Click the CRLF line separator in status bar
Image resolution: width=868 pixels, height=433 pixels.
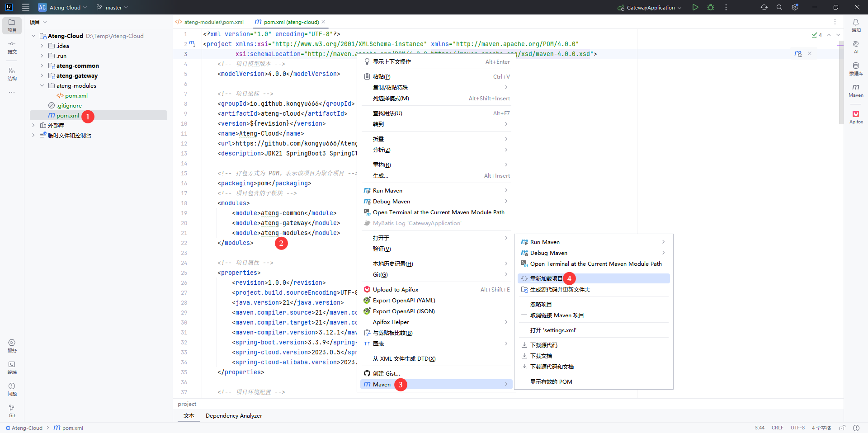pos(777,428)
